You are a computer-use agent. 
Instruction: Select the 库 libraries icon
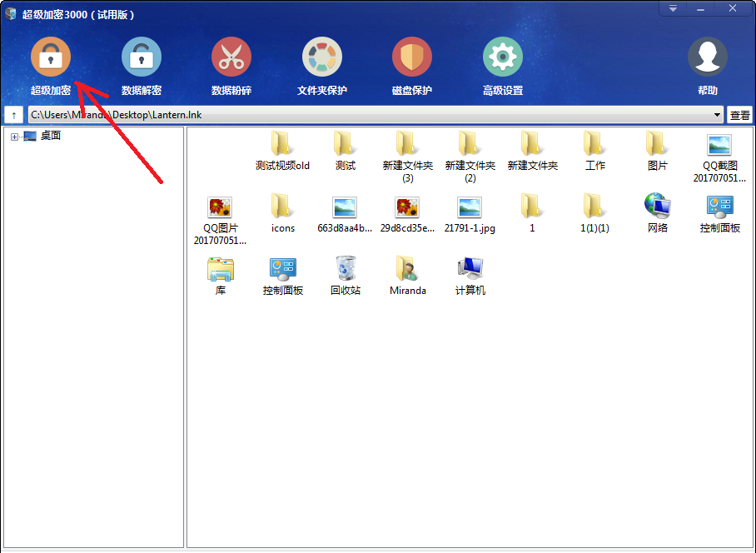221,276
